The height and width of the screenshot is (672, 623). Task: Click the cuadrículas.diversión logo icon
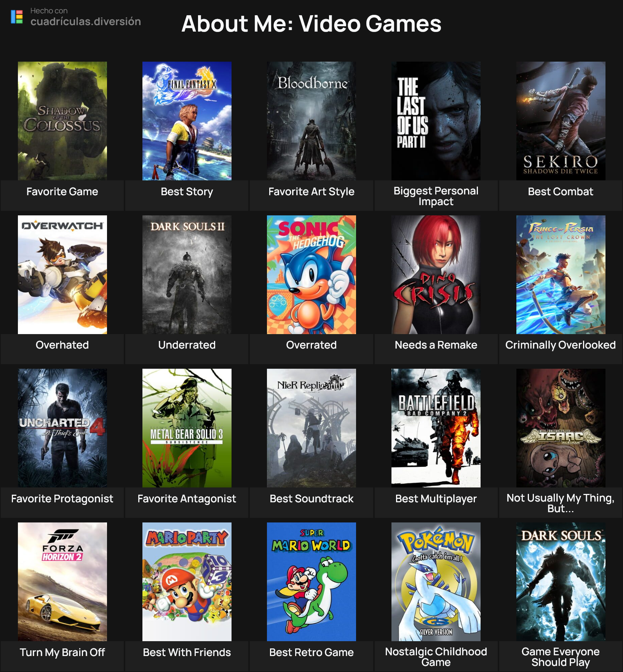pyautogui.click(x=17, y=17)
